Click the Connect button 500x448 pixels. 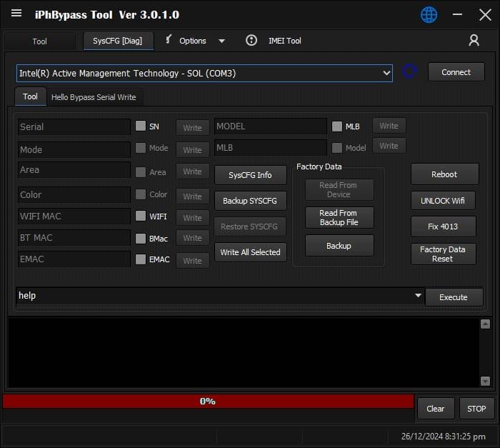click(456, 72)
